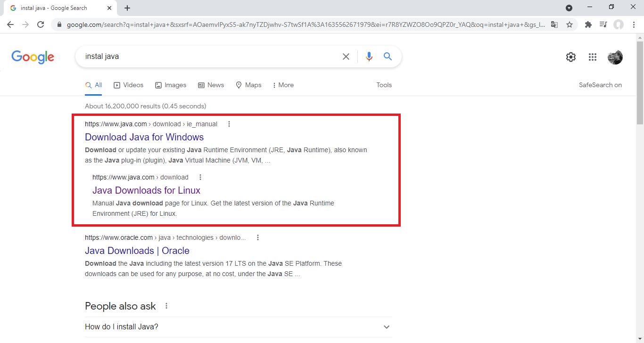This screenshot has width=644, height=343.
Task: Select the All results tab
Action: (93, 85)
